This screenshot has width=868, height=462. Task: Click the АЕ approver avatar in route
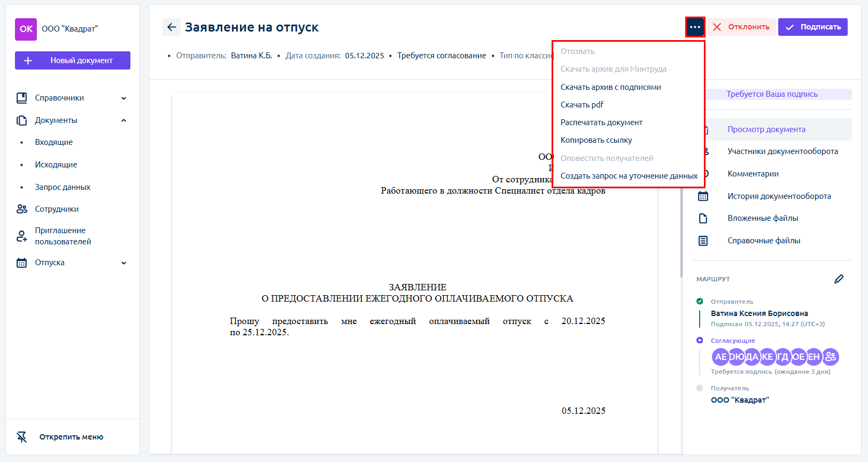(720, 357)
